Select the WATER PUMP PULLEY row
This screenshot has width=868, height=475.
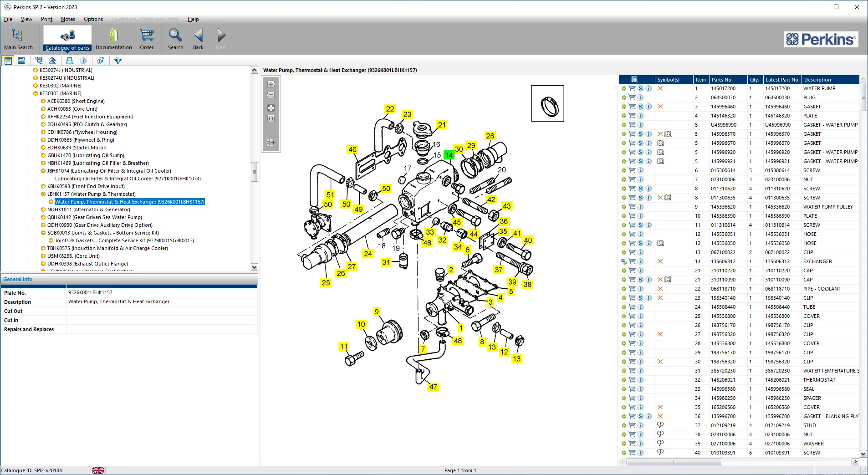click(739, 207)
